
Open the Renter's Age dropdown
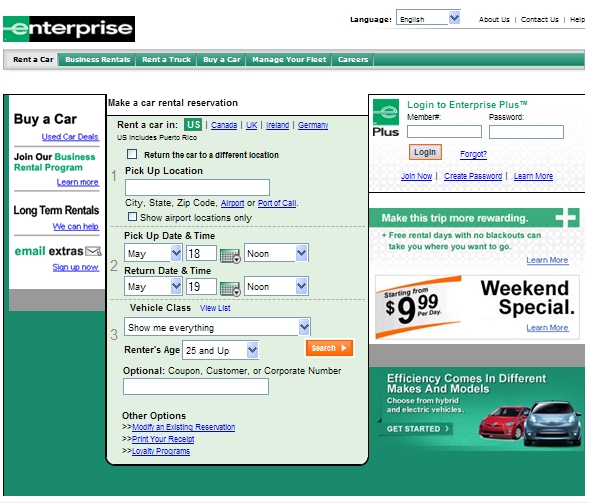220,350
